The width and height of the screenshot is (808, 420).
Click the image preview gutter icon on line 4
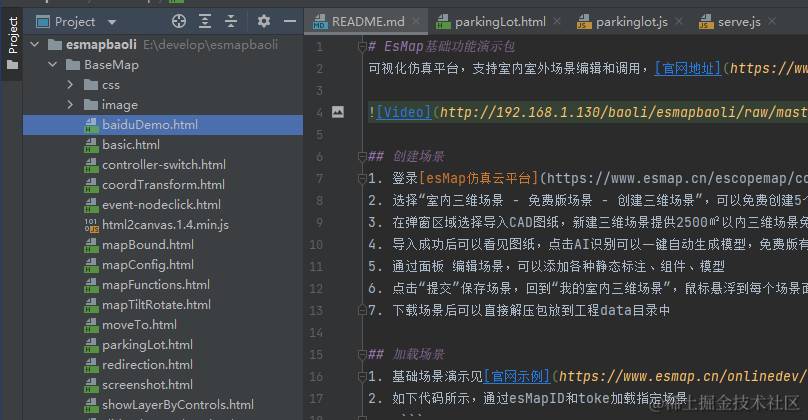pyautogui.click(x=338, y=112)
